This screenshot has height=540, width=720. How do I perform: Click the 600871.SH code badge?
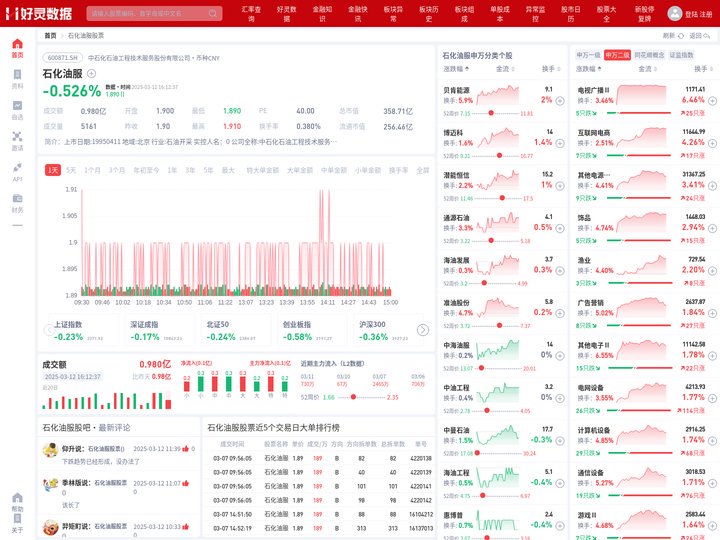(x=63, y=58)
